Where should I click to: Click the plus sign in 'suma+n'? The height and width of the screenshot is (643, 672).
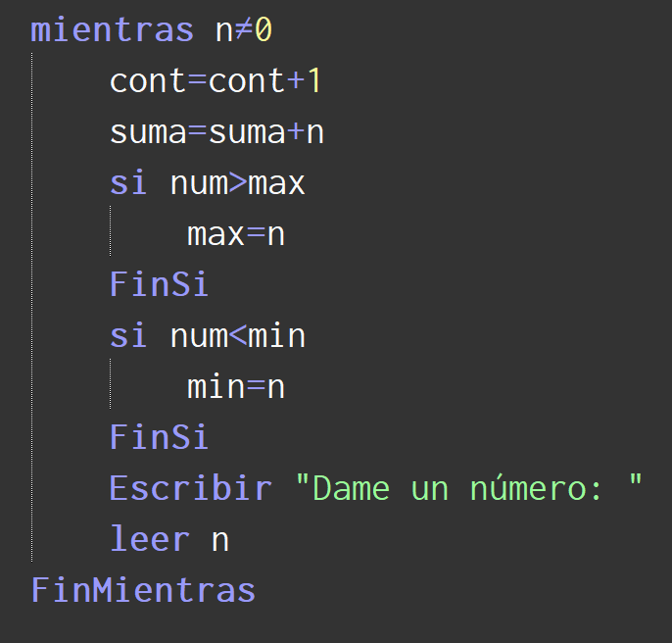(x=295, y=132)
